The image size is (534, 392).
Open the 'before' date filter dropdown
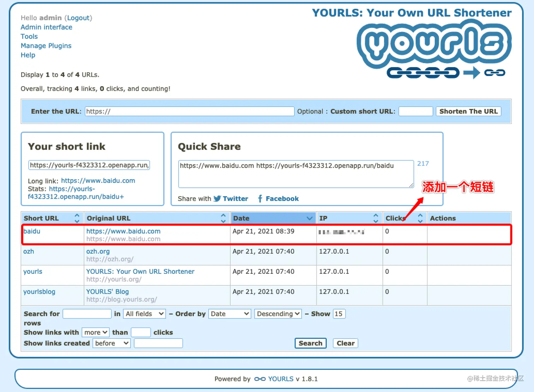point(112,343)
